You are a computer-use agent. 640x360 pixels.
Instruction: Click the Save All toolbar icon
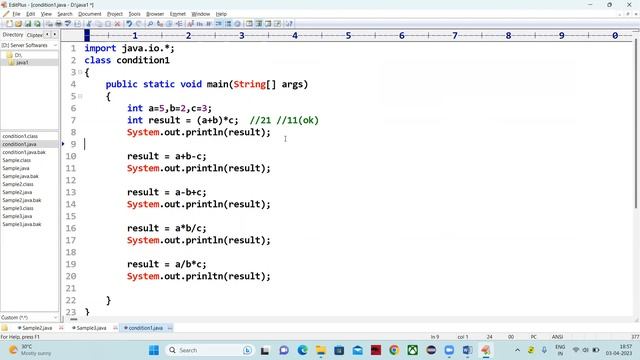point(37,24)
